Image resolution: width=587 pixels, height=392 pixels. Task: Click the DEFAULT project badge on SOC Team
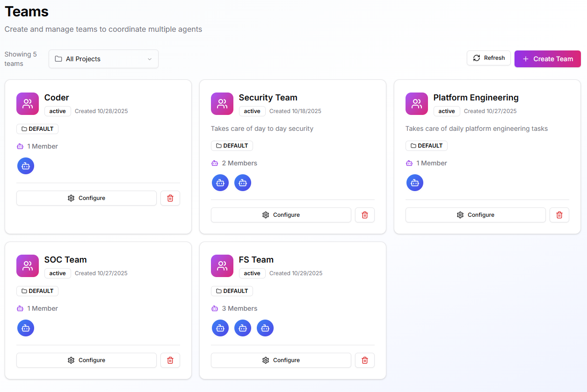pyautogui.click(x=37, y=291)
